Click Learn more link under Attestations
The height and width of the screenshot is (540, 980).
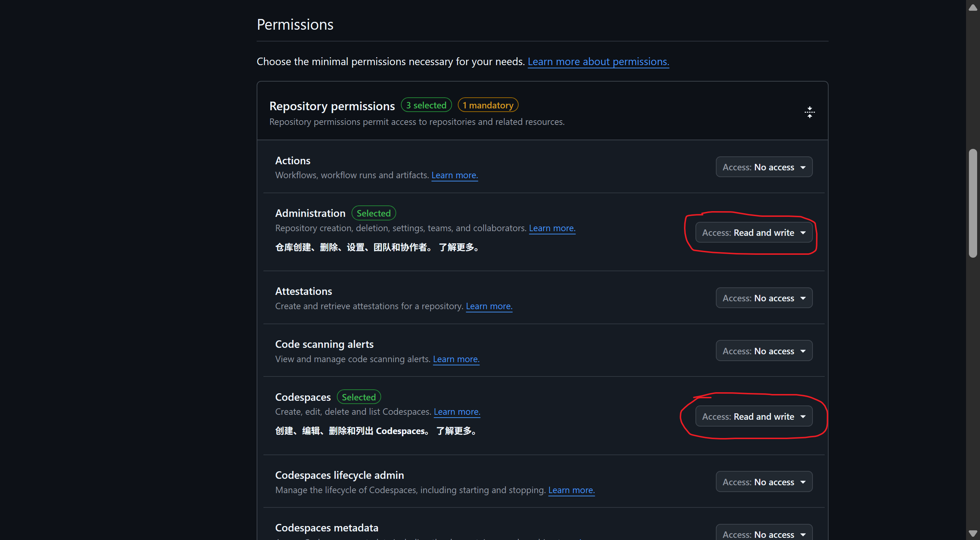click(489, 306)
